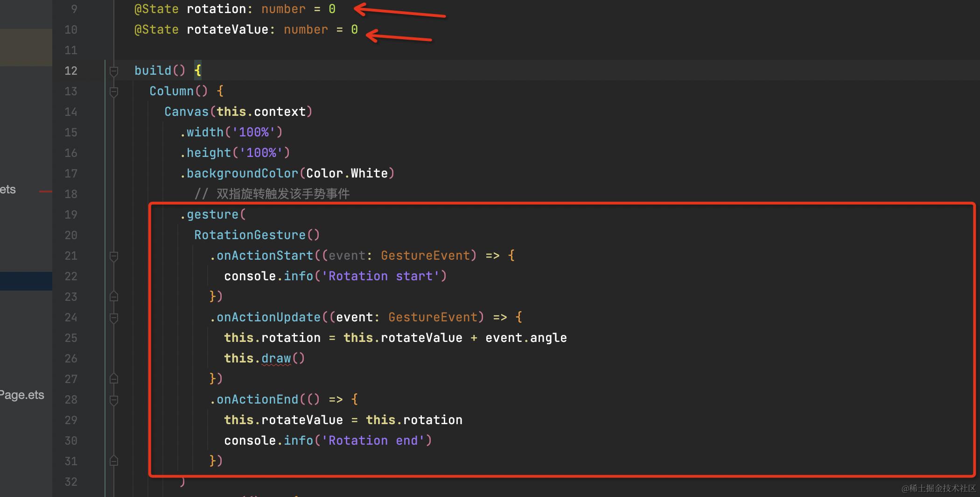
Task: Collapse the Column() block fold marker
Action: (113, 92)
